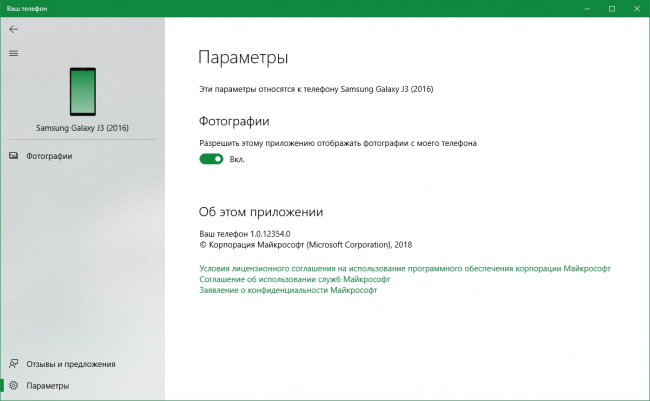Click the Вкл. toggle status label
Viewport: 650px width, 401px height.
click(237, 159)
